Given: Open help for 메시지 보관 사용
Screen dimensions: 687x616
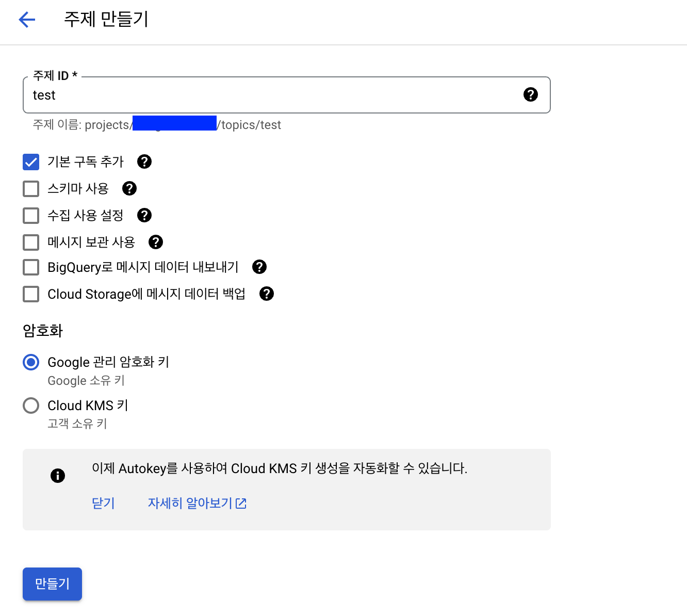Looking at the screenshot, I should [x=156, y=242].
